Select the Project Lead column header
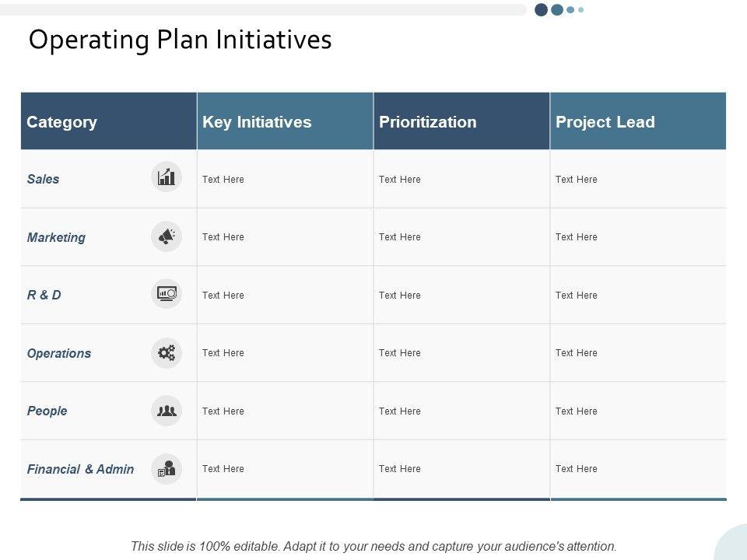The height and width of the screenshot is (560, 747). [x=605, y=122]
